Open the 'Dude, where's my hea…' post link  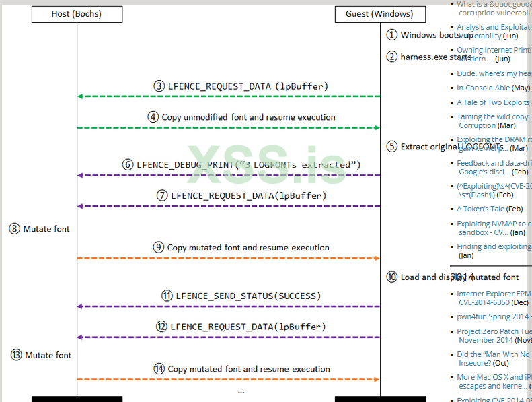(x=494, y=73)
